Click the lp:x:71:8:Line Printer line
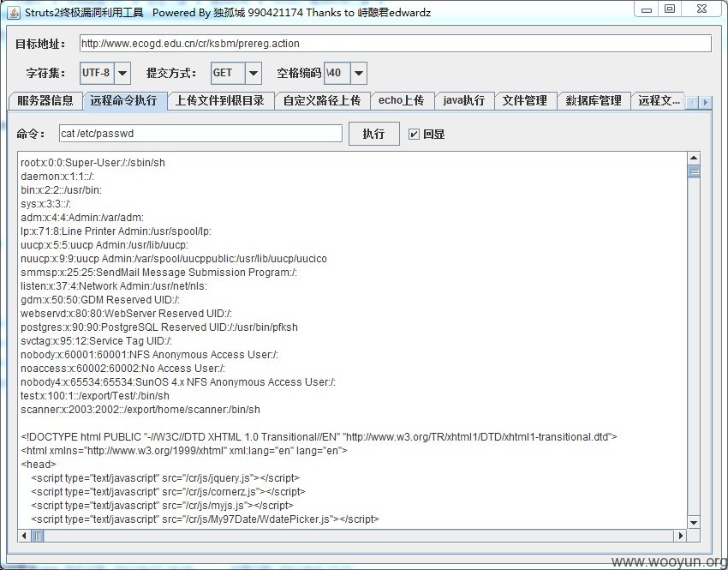 [116, 231]
